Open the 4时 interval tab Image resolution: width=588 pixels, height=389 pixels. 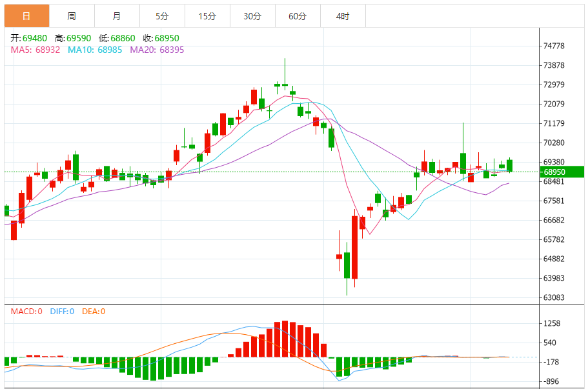pos(343,16)
